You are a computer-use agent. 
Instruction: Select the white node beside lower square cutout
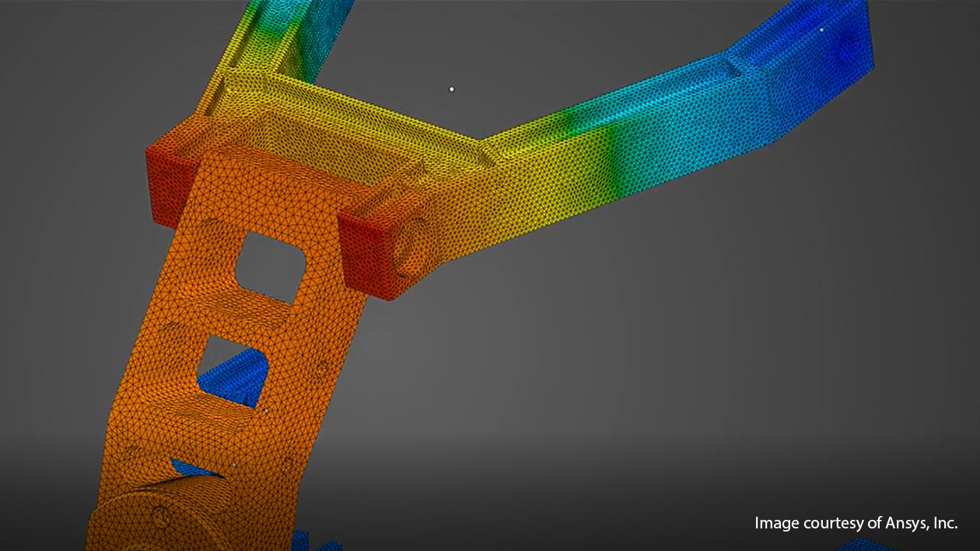265,408
